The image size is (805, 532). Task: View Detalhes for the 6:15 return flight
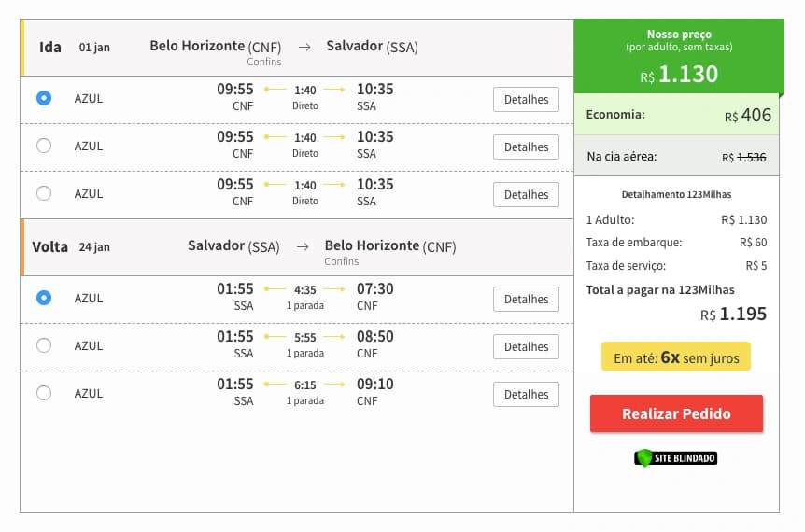526,395
